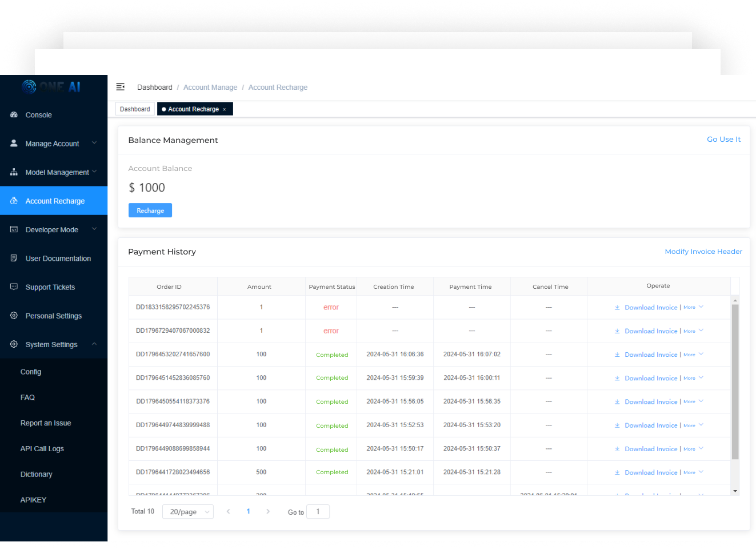Click the Manage Account person icon
The image size is (756, 549).
(14, 144)
